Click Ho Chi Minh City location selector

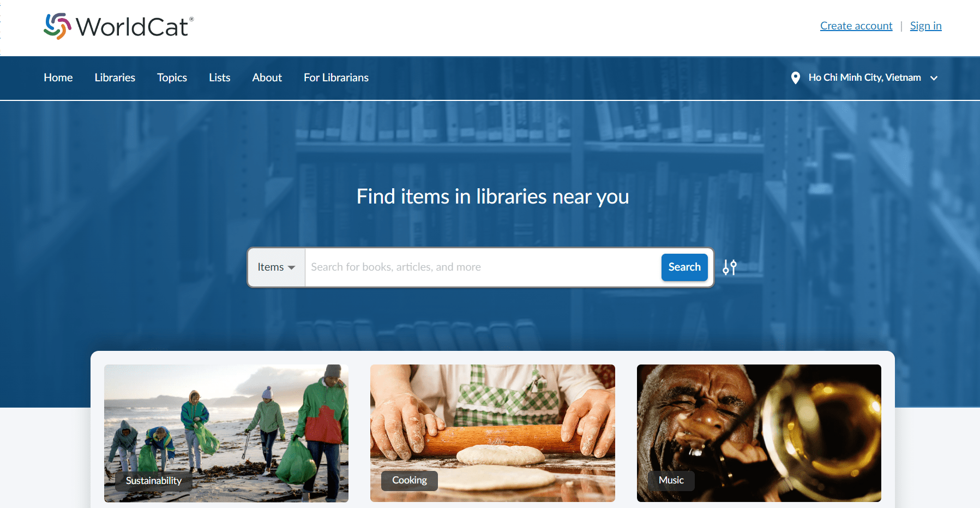tap(864, 78)
